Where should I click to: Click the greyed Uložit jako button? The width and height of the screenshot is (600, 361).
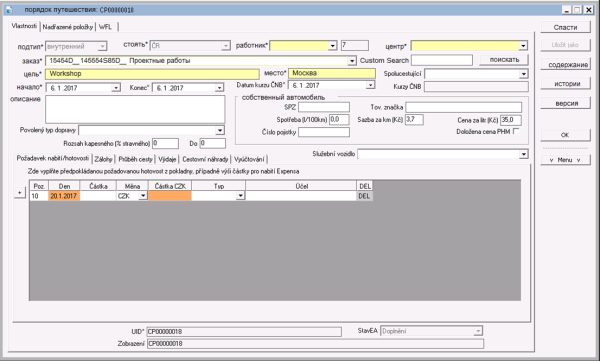point(566,45)
